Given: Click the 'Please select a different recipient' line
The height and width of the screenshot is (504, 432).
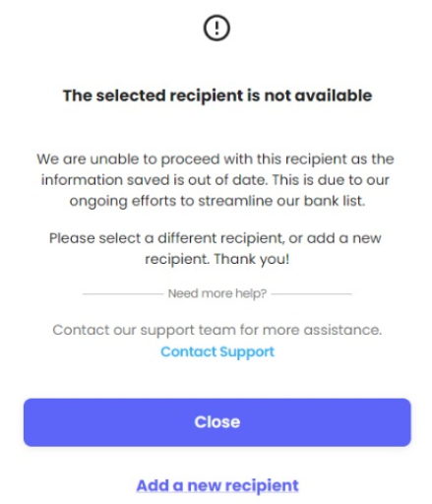Looking at the screenshot, I should [x=216, y=238].
